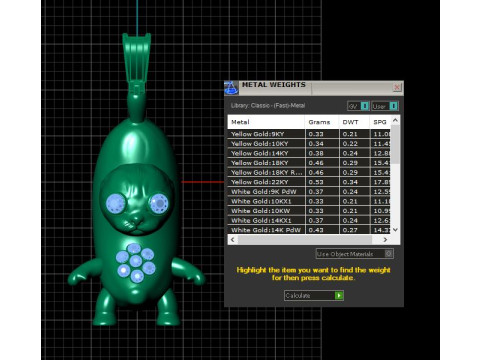The width and height of the screenshot is (480, 360).
Task: Select the White Gold:10KW row
Action: (x=309, y=211)
